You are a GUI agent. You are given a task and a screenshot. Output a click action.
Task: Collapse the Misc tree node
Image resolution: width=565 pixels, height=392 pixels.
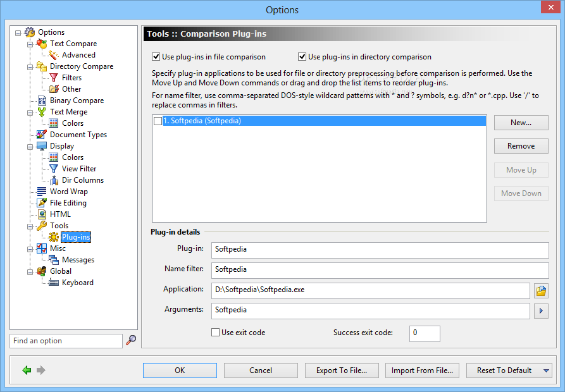pos(30,249)
